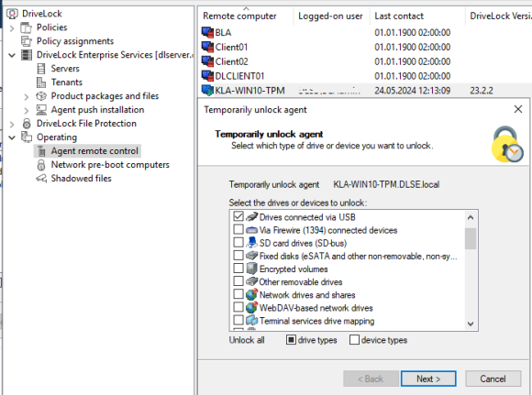Expand Product packages and files node

click(x=27, y=96)
